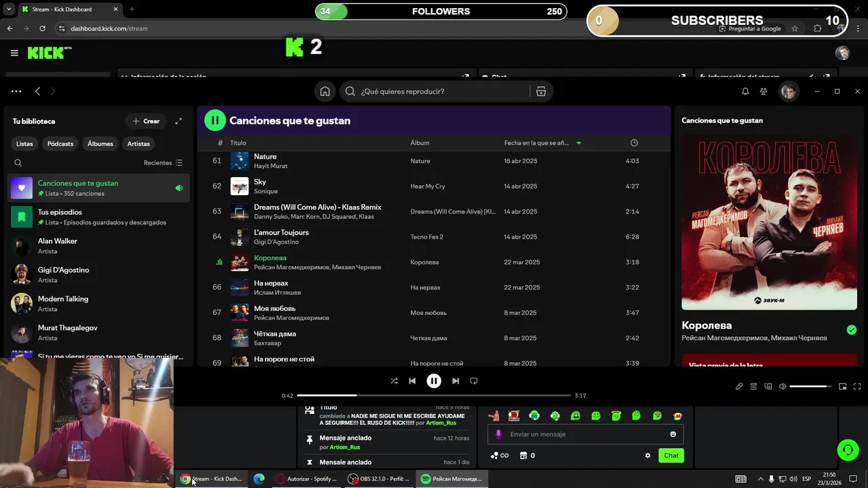Sort by Álbum column header
Image resolution: width=868 pixels, height=488 pixels.
[x=420, y=143]
